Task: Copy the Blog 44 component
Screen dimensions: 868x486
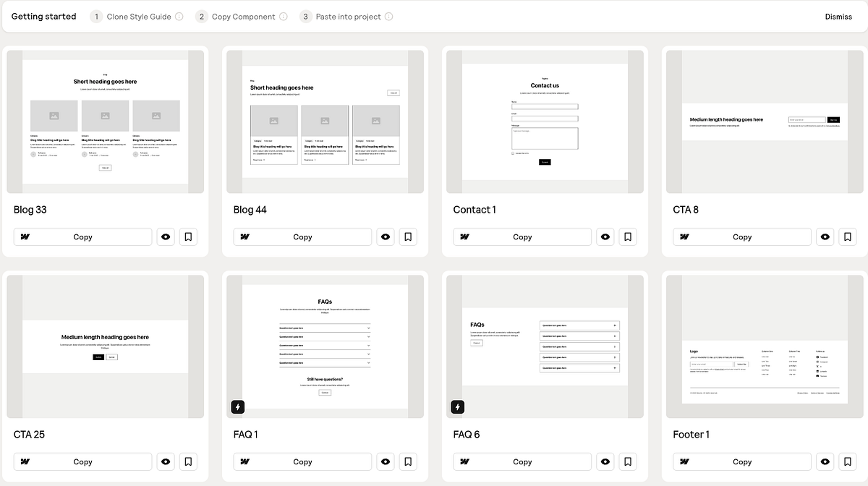Action: (302, 236)
